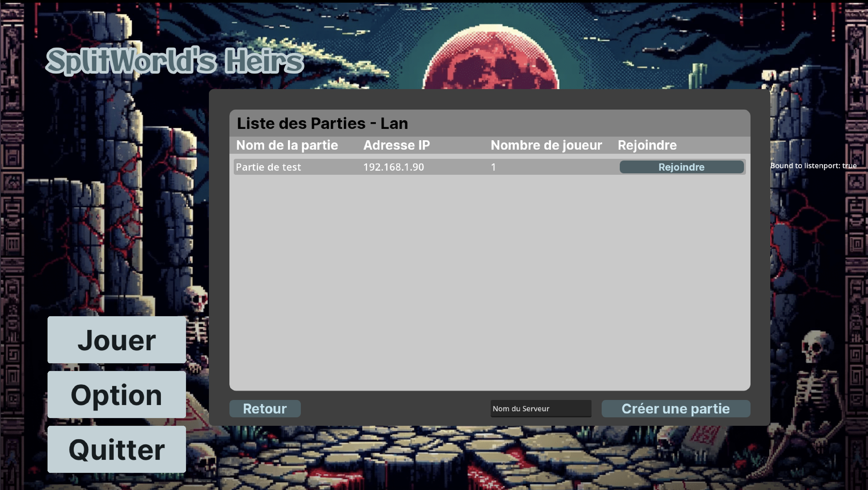
Task: Click the Jouer button
Action: pos(117,340)
